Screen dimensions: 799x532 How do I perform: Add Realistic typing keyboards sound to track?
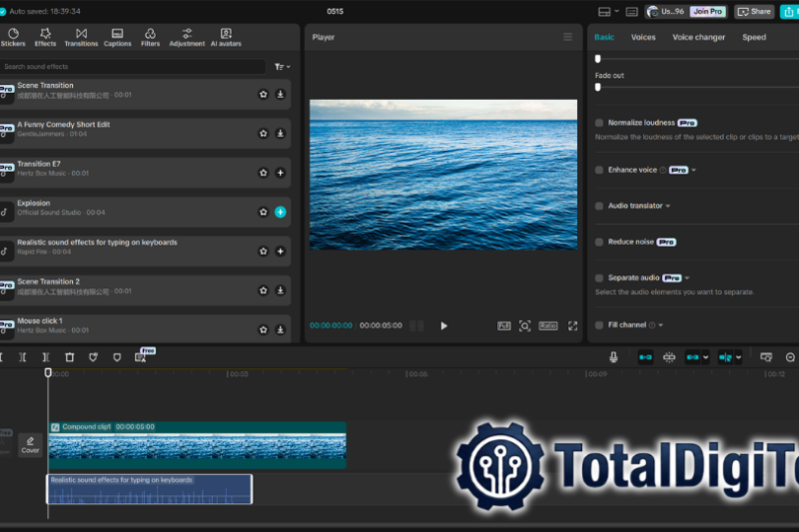(x=281, y=251)
